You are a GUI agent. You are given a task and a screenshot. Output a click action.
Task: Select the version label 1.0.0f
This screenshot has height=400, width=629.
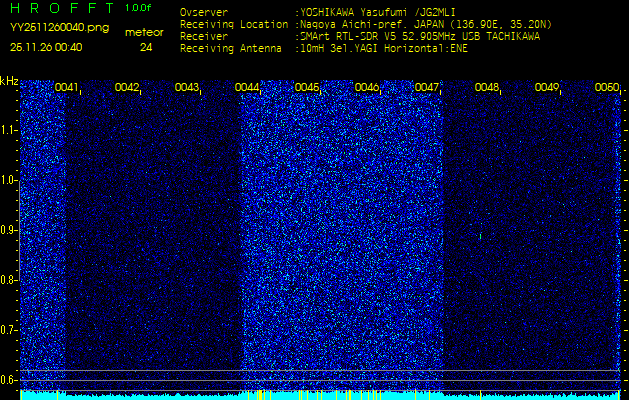(138, 8)
